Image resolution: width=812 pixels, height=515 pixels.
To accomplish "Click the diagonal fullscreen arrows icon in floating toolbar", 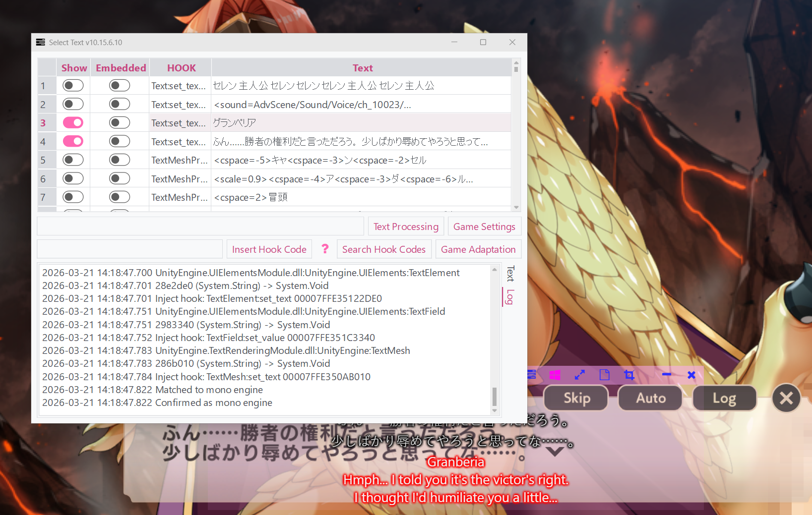I will click(579, 375).
